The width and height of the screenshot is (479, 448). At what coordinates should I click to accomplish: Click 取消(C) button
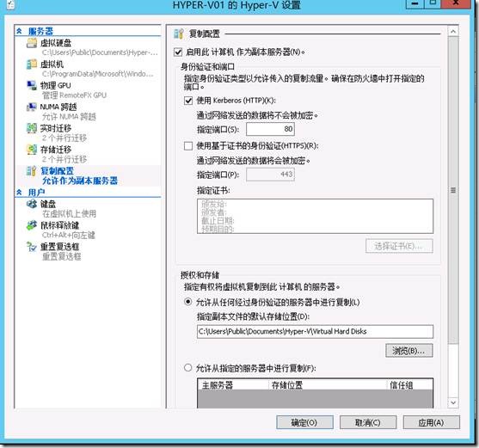[x=368, y=423]
